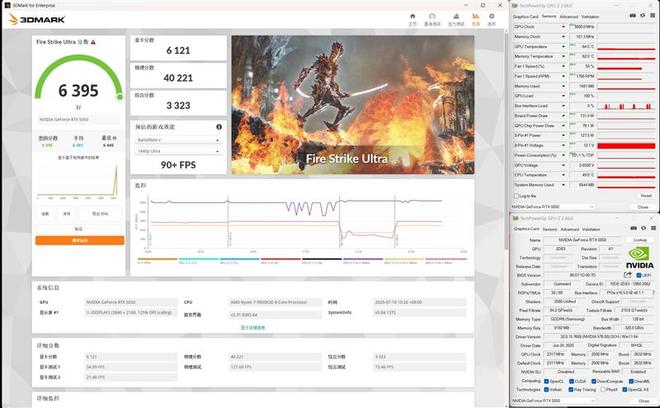660x408 pixels.
Task: Click the Close button in GPU-Z Graphics Card window
Action: 644,401
